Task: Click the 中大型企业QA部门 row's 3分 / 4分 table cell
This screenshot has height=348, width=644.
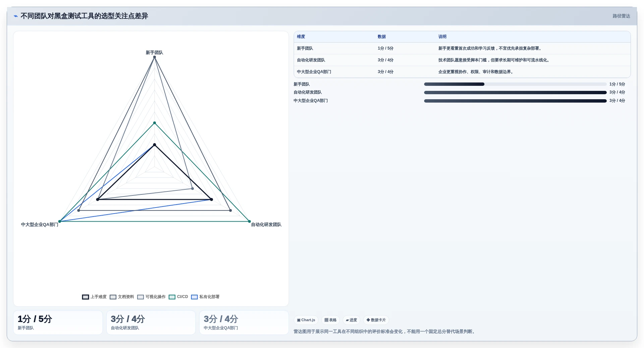Action: pos(386,72)
